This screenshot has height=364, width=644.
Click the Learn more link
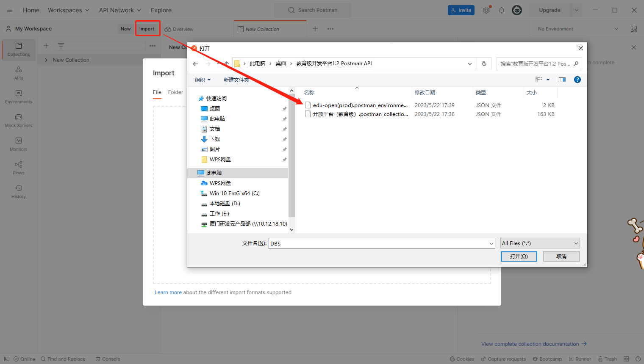168,292
